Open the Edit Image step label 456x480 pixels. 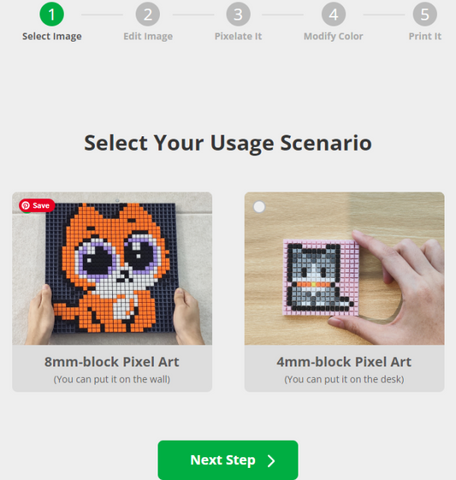148,36
